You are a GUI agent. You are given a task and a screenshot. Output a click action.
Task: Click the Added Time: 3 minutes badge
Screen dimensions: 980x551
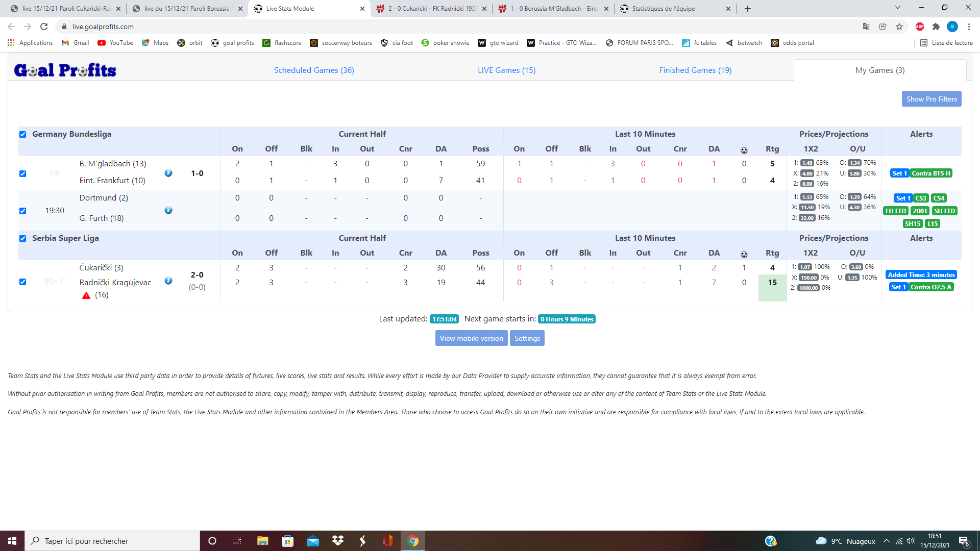tap(921, 275)
